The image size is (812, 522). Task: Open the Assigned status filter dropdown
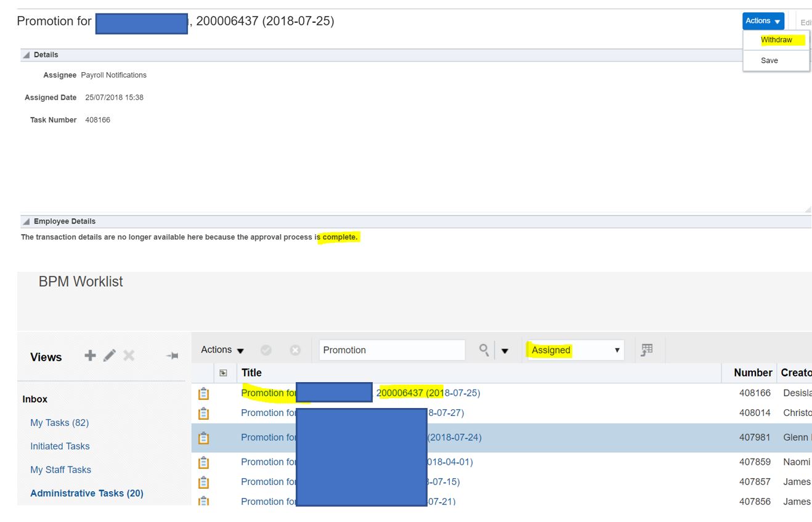[x=575, y=350]
